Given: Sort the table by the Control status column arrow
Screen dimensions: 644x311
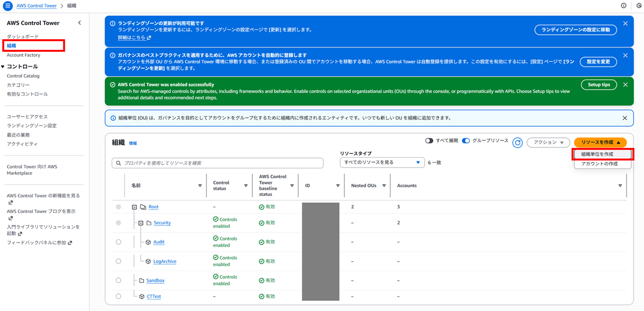Looking at the screenshot, I should point(246,185).
